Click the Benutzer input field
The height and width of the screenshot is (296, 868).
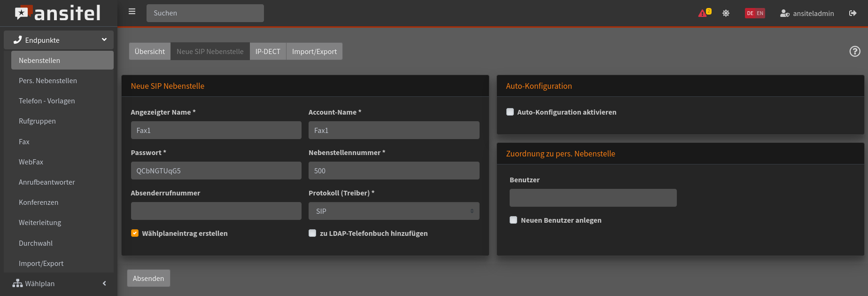tap(593, 198)
